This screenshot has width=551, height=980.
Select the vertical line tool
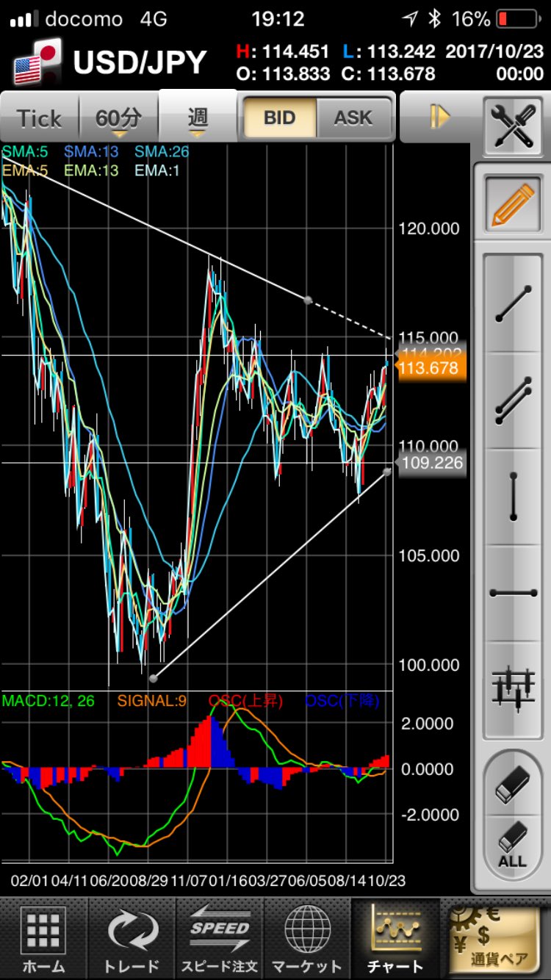pos(513,498)
